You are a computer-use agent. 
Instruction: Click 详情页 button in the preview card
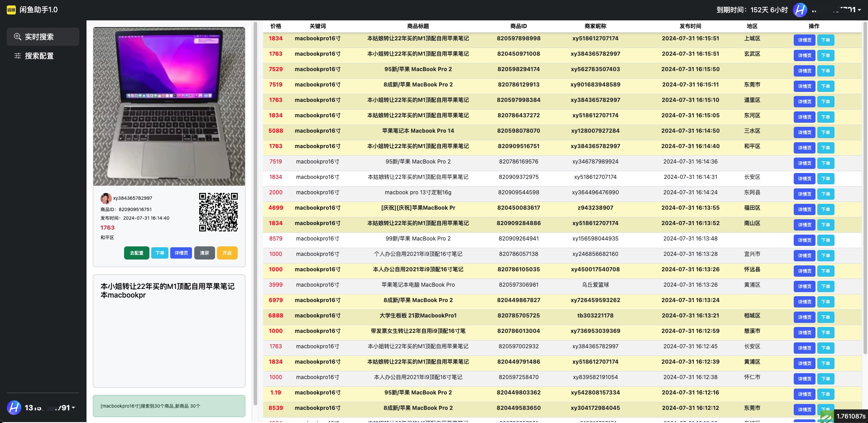181,253
